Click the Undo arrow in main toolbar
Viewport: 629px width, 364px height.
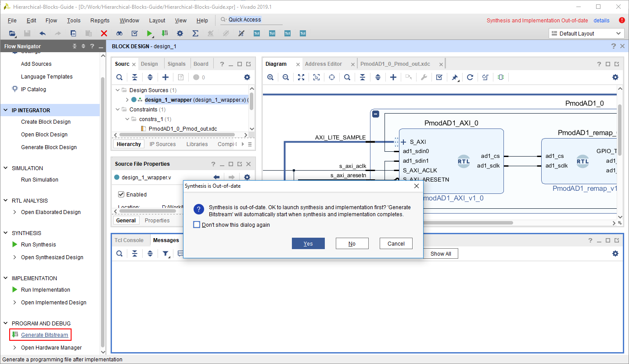point(43,33)
